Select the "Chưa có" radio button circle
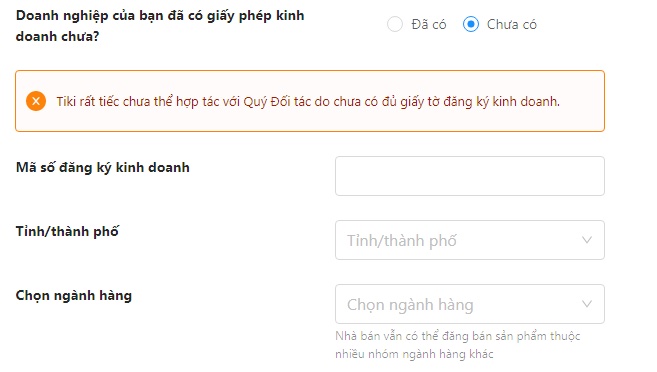 click(471, 24)
